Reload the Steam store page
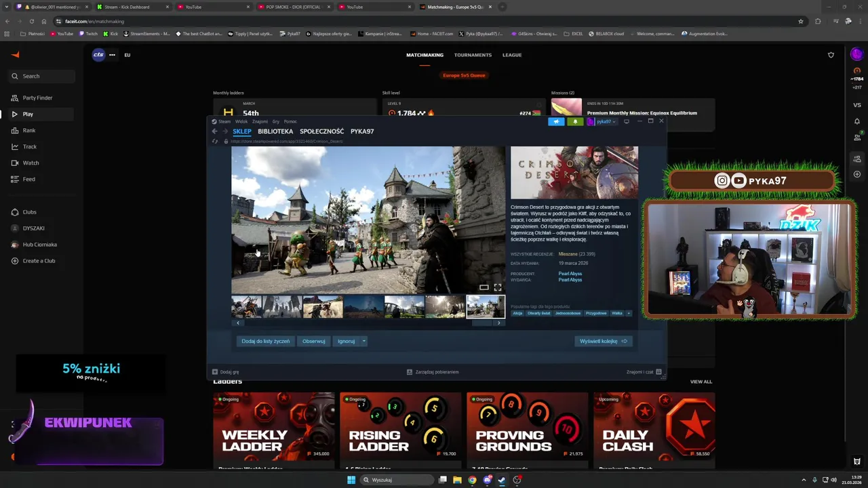Image resolution: width=868 pixels, height=488 pixels. pyautogui.click(x=216, y=142)
